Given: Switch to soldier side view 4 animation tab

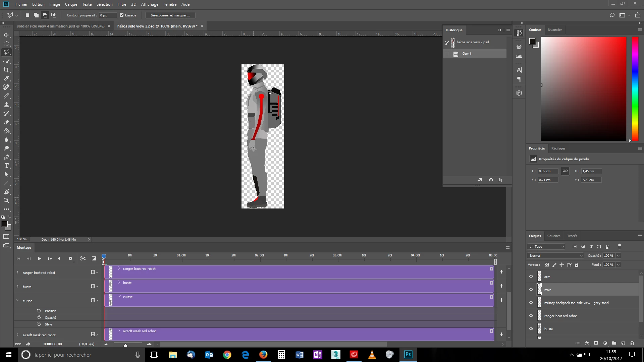Looking at the screenshot, I should (61, 26).
